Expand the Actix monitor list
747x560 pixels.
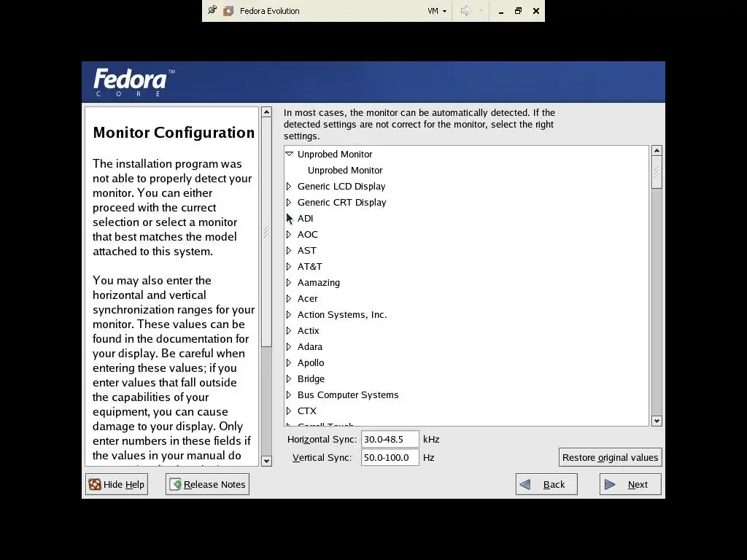click(289, 330)
